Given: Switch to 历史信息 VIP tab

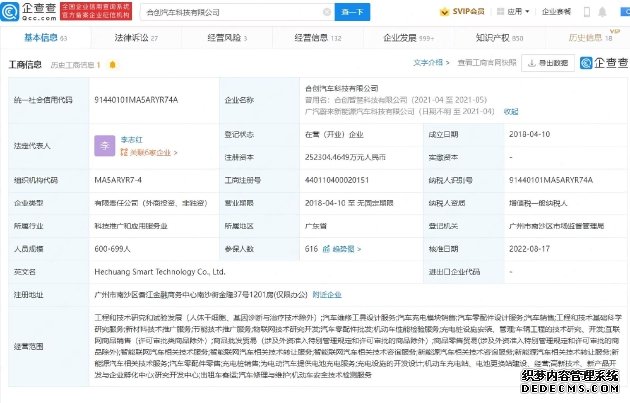Looking at the screenshot, I should click(590, 38).
